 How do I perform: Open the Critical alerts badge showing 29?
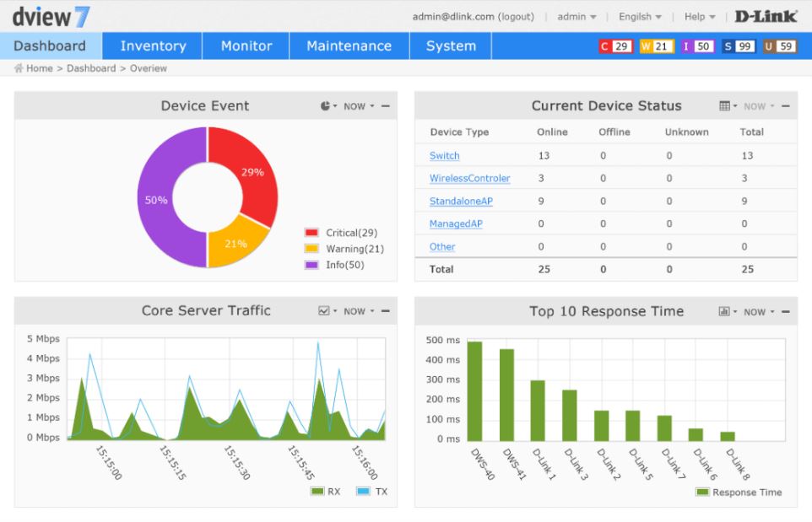[615, 46]
